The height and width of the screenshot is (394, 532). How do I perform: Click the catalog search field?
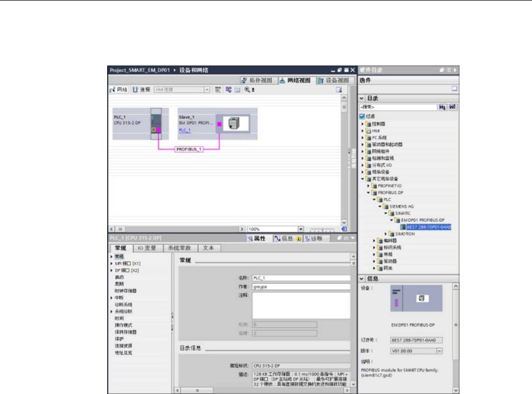(398, 107)
